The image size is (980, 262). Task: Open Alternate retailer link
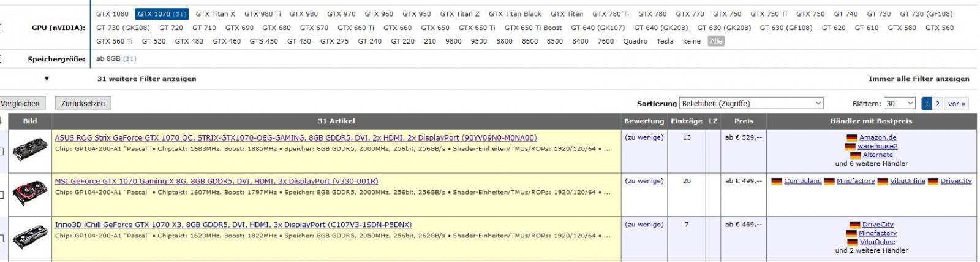pos(878,155)
